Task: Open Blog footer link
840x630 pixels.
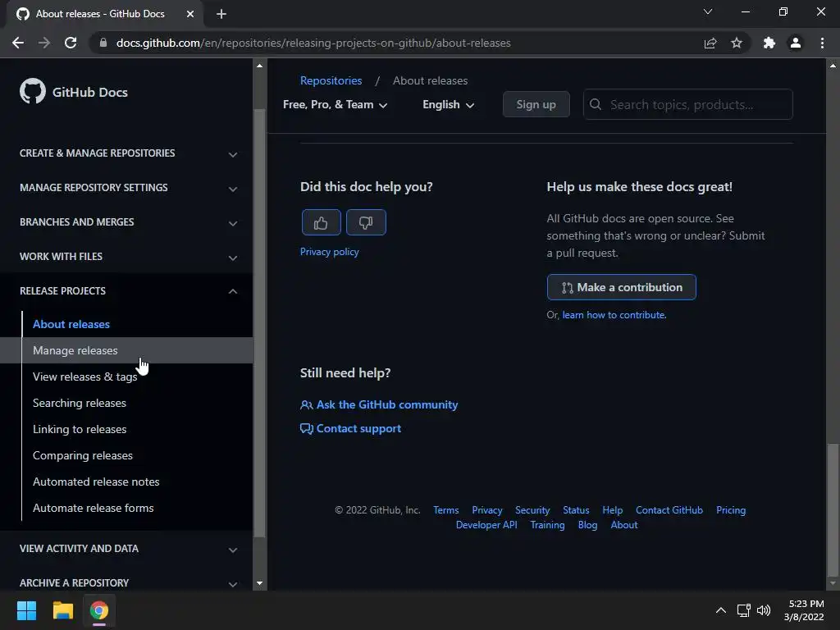Action: (x=587, y=525)
